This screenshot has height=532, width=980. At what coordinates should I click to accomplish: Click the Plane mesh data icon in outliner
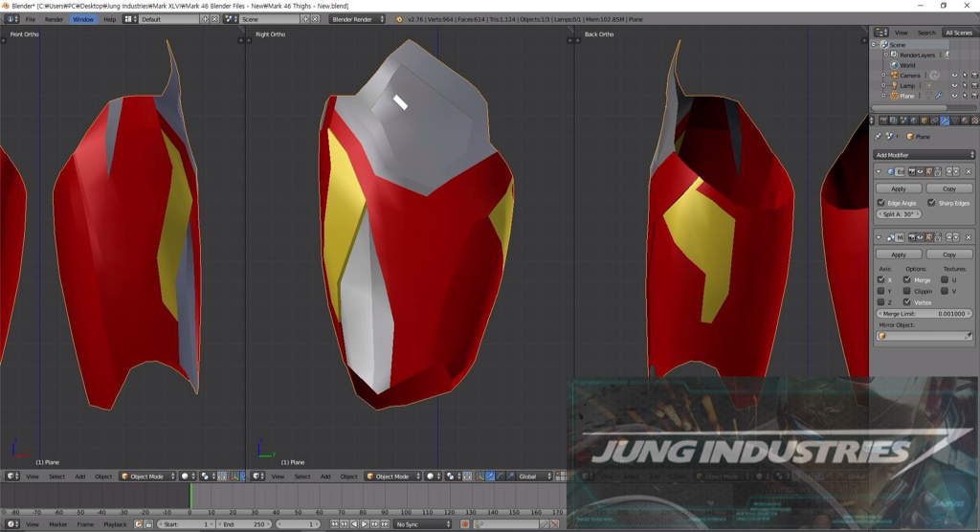coord(928,95)
